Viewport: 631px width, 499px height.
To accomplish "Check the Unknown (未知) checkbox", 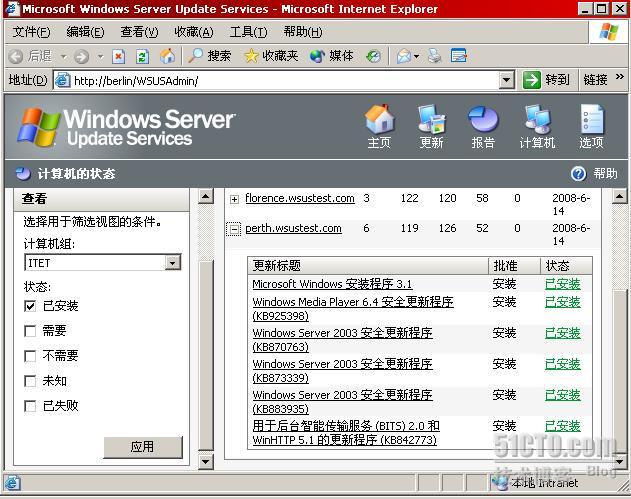I will (30, 381).
